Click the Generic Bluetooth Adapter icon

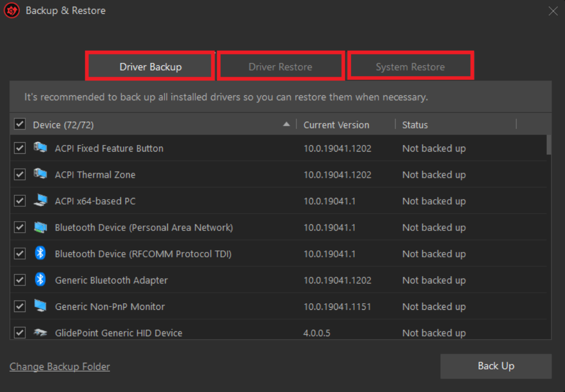click(40, 280)
